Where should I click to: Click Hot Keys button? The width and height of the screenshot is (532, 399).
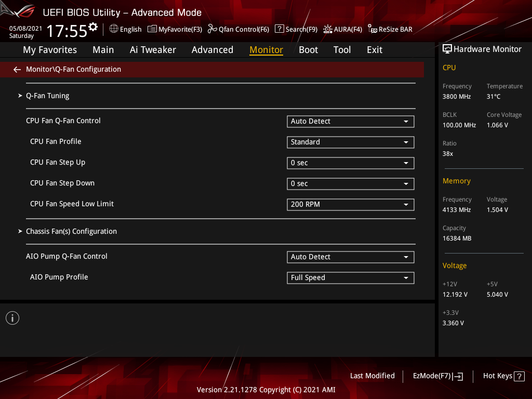pos(504,376)
